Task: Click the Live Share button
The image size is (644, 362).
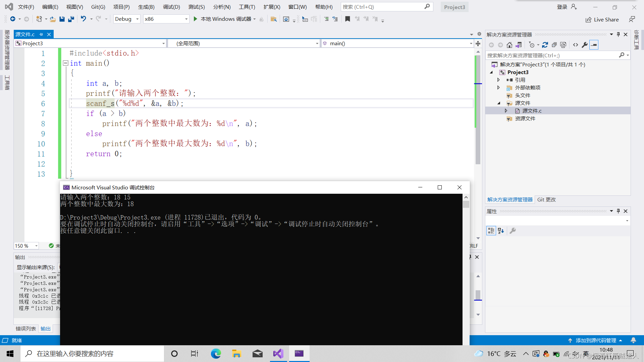Action: click(x=602, y=19)
